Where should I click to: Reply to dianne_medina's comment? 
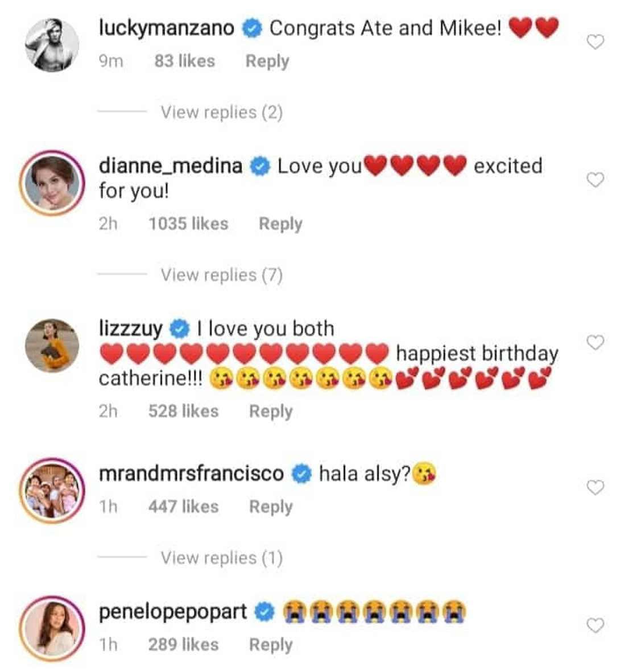[280, 224]
